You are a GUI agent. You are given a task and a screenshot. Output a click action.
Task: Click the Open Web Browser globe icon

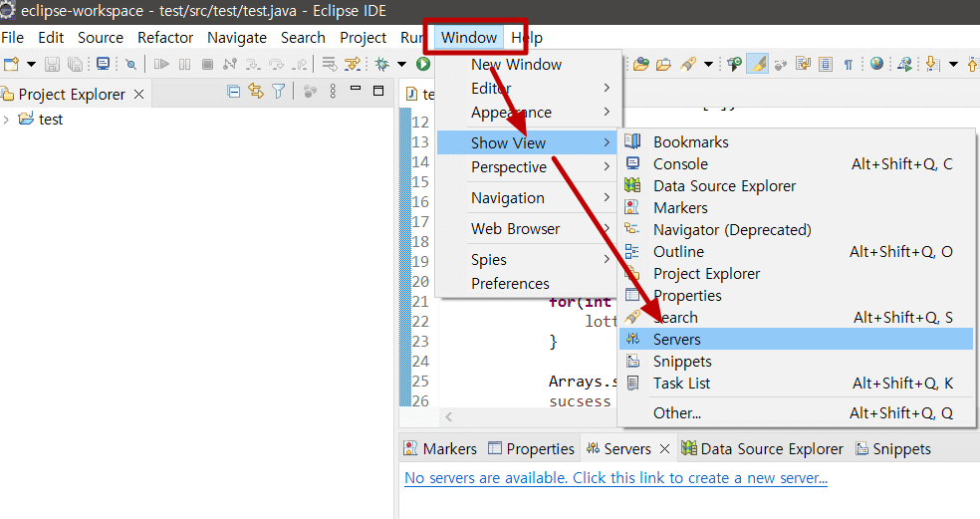(x=876, y=63)
